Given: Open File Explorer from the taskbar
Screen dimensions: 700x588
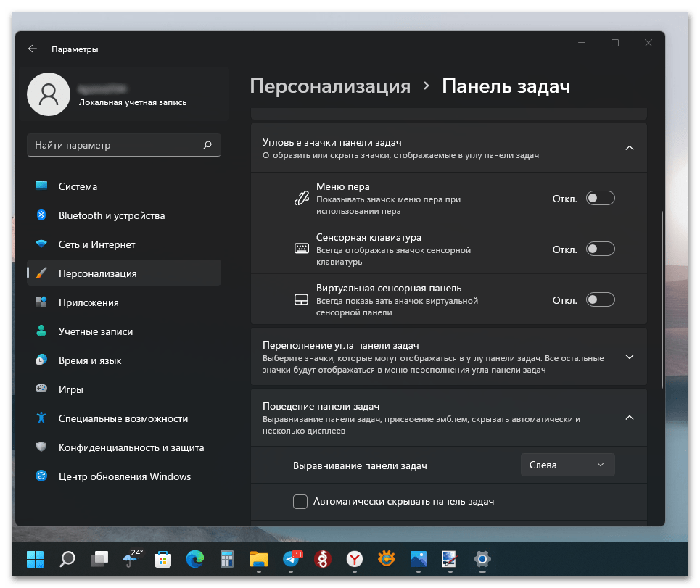Looking at the screenshot, I should point(259,559).
